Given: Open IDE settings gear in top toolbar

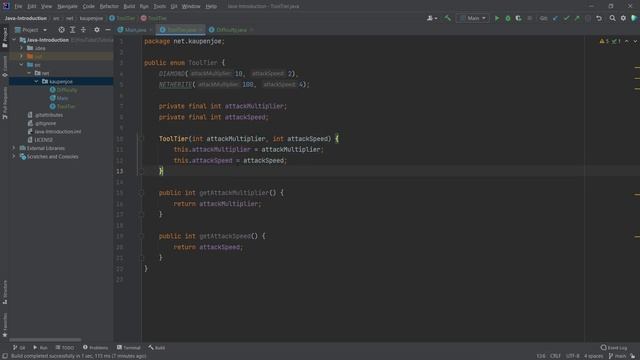Looking at the screenshot, I should [623, 18].
